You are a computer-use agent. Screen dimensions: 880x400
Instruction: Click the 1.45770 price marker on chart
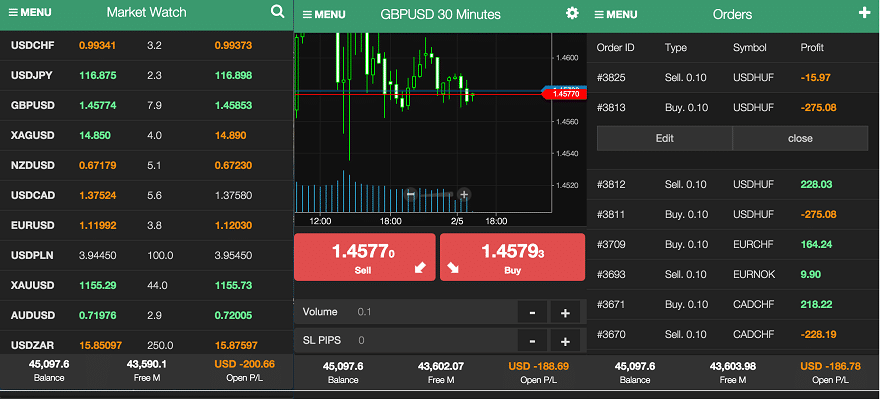[x=566, y=93]
